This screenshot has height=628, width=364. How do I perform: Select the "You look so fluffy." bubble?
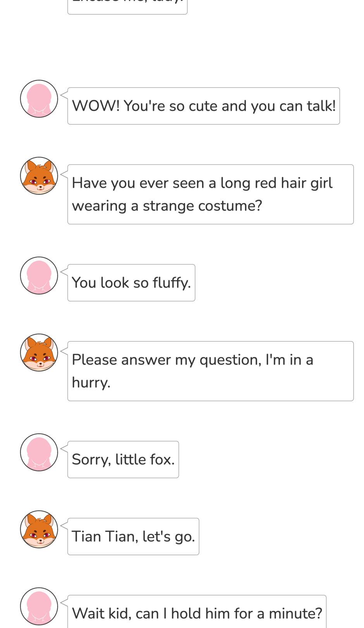(x=131, y=282)
